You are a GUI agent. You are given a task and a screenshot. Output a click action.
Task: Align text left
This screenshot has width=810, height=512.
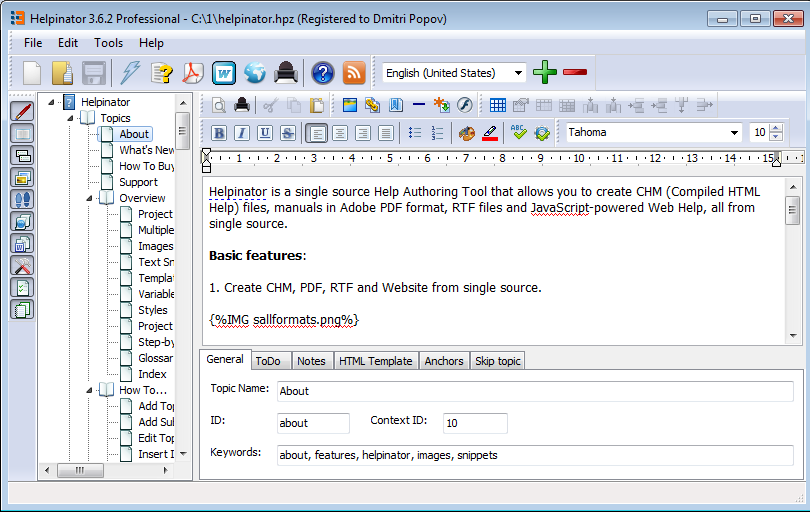316,133
